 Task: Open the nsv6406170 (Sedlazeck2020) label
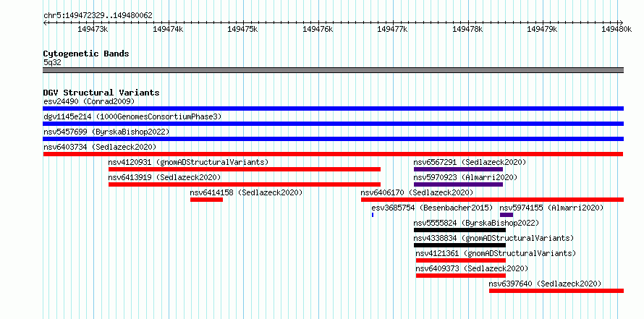[417, 192]
